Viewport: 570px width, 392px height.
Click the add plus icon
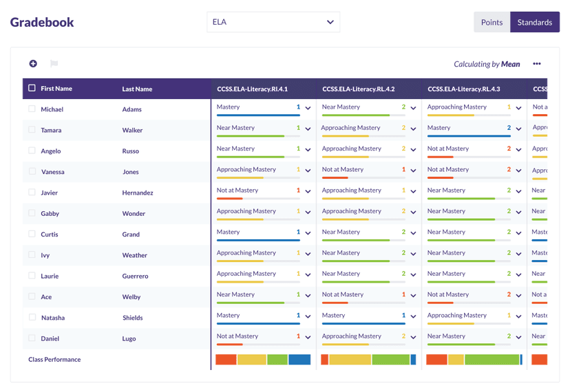point(33,64)
